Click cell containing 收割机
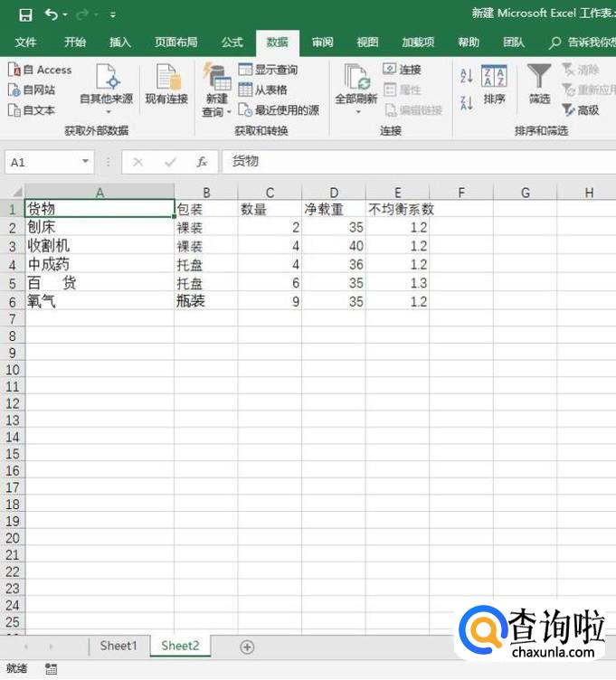This screenshot has width=616, height=680. click(100, 246)
